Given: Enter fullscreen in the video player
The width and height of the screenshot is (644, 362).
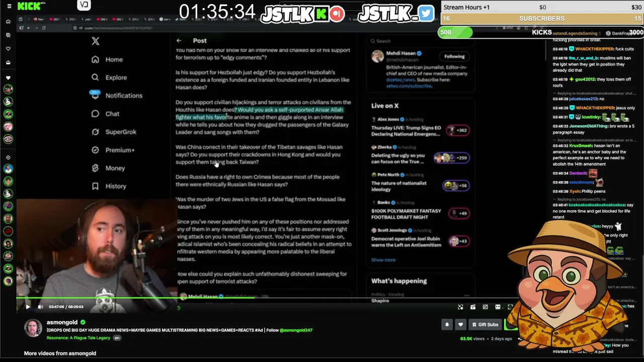Looking at the screenshot, I should (x=510, y=307).
